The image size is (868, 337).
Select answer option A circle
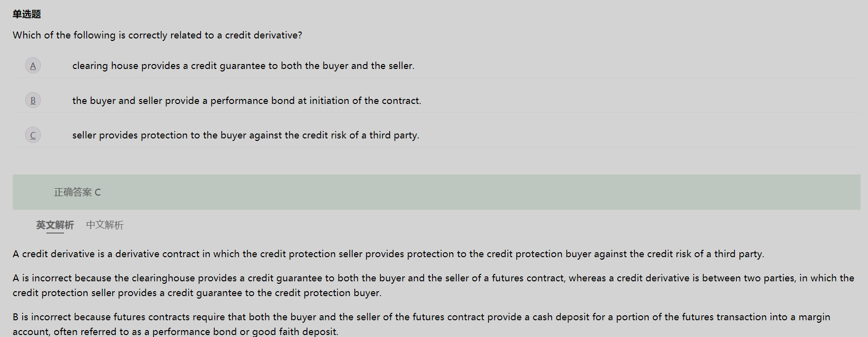click(x=33, y=66)
